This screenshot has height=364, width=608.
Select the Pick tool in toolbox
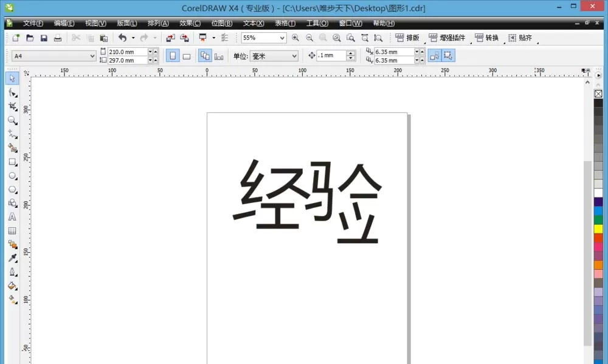point(12,78)
